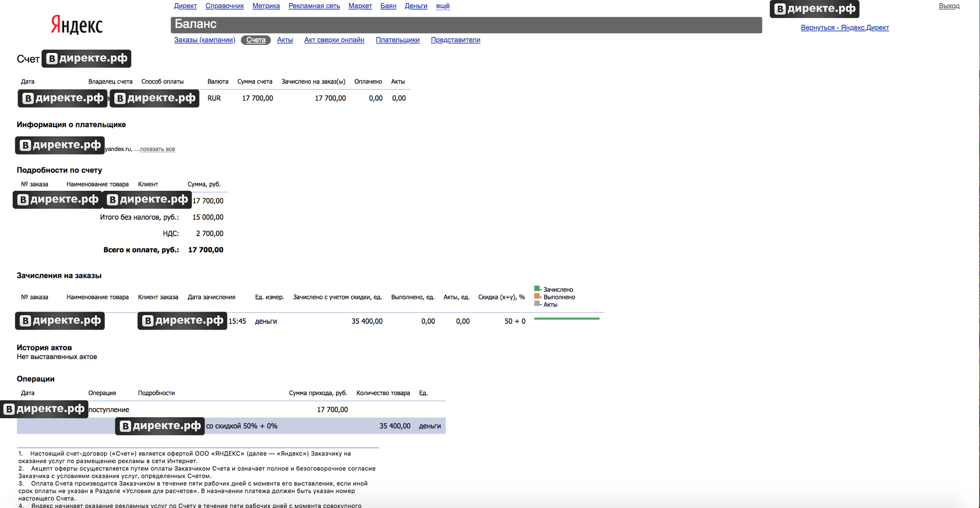Open the Справочник top link
The image size is (980, 508).
pyautogui.click(x=225, y=6)
